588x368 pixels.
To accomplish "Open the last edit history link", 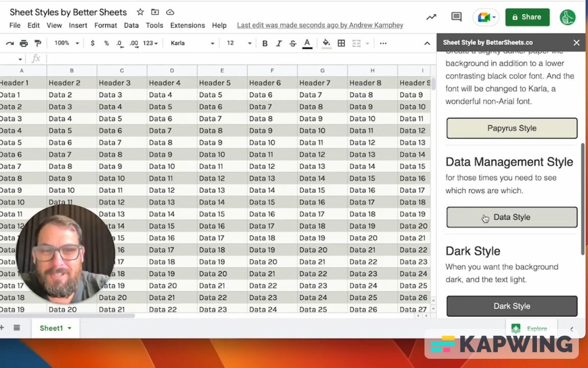I will click(x=320, y=25).
